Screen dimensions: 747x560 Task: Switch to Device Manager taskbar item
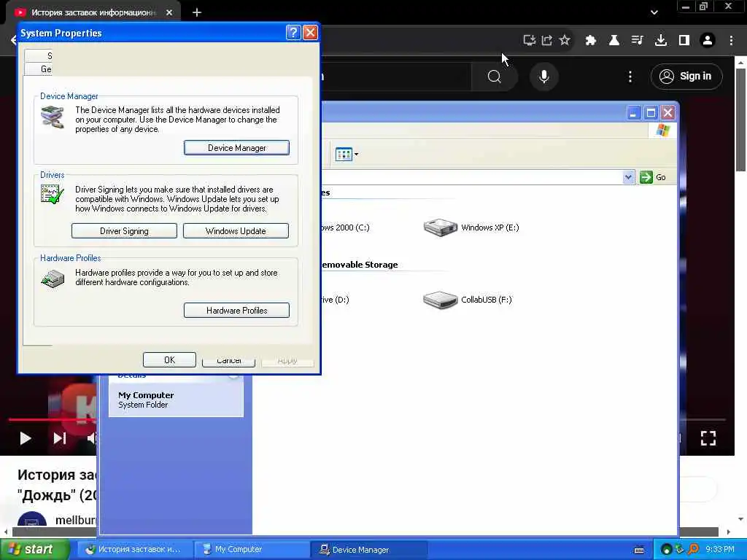coord(368,550)
